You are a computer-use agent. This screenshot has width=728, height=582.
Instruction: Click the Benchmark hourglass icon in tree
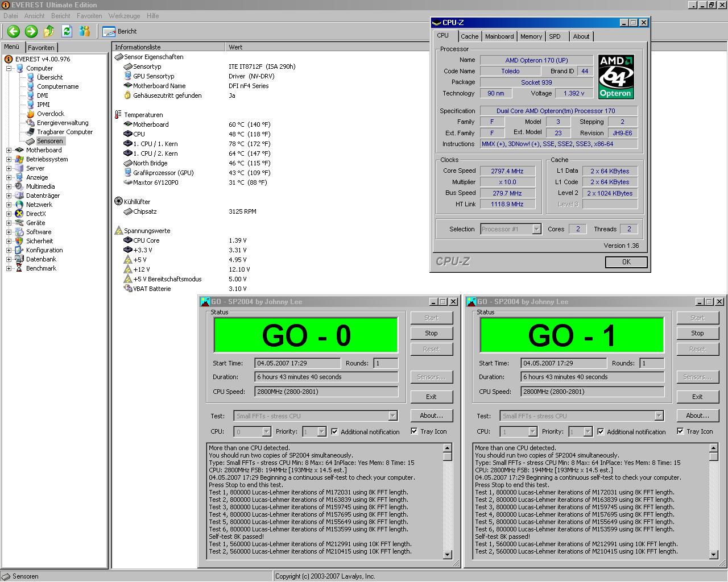tap(20, 268)
